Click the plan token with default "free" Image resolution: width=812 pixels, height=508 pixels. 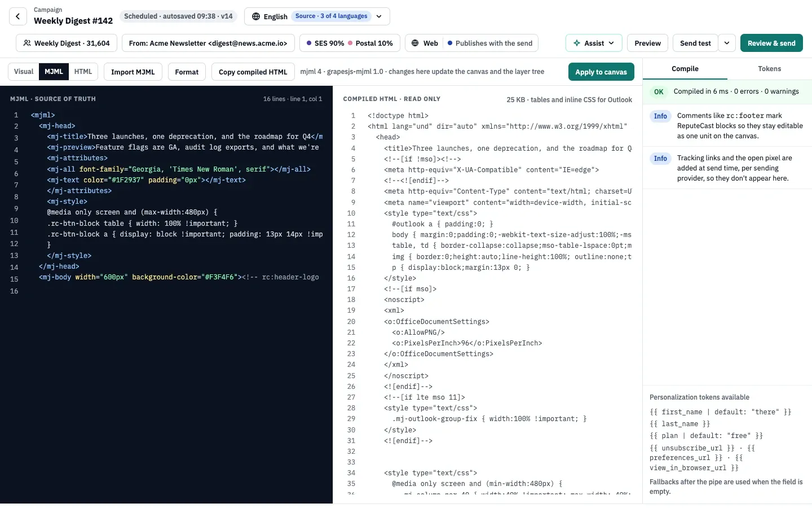tap(706, 436)
